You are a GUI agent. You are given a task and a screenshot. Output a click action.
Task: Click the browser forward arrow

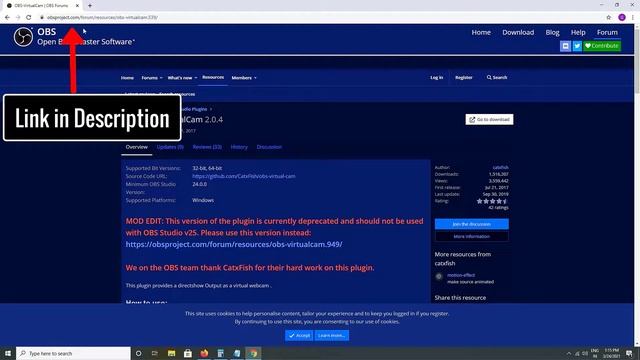click(18, 18)
